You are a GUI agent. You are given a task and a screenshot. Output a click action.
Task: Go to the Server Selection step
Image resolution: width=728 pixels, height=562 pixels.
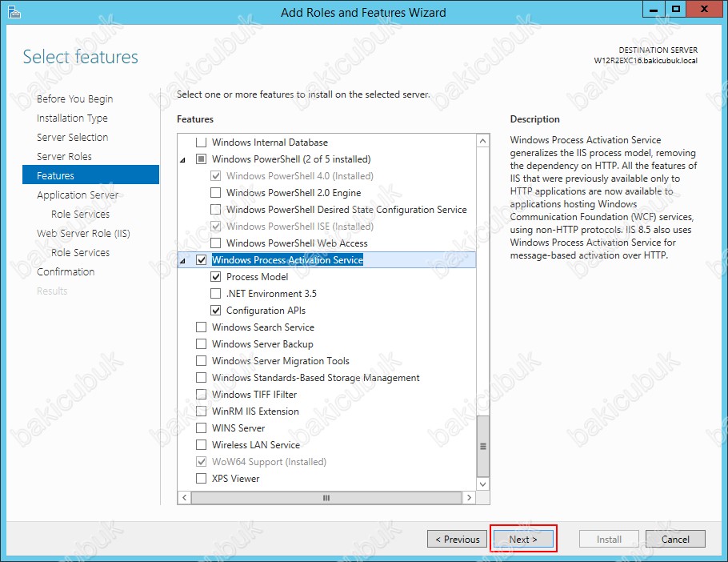pos(73,138)
